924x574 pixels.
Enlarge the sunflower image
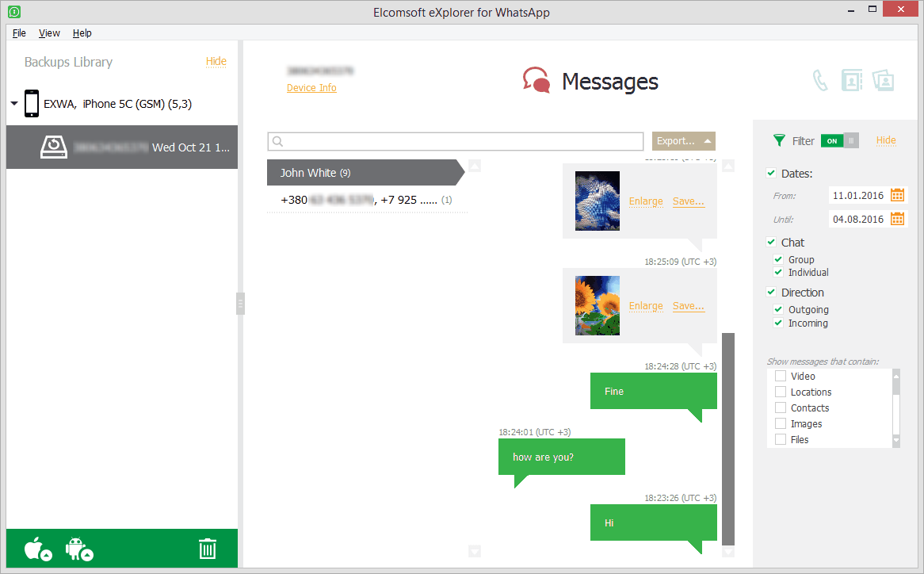[x=646, y=306]
